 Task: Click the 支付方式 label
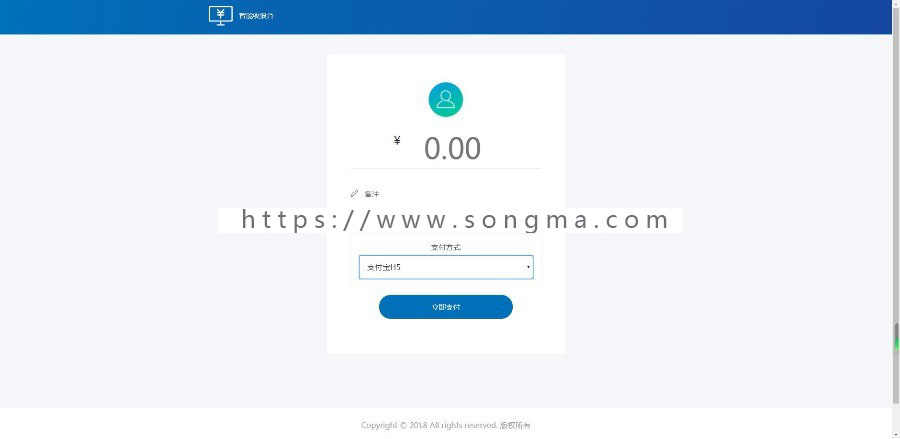point(446,247)
